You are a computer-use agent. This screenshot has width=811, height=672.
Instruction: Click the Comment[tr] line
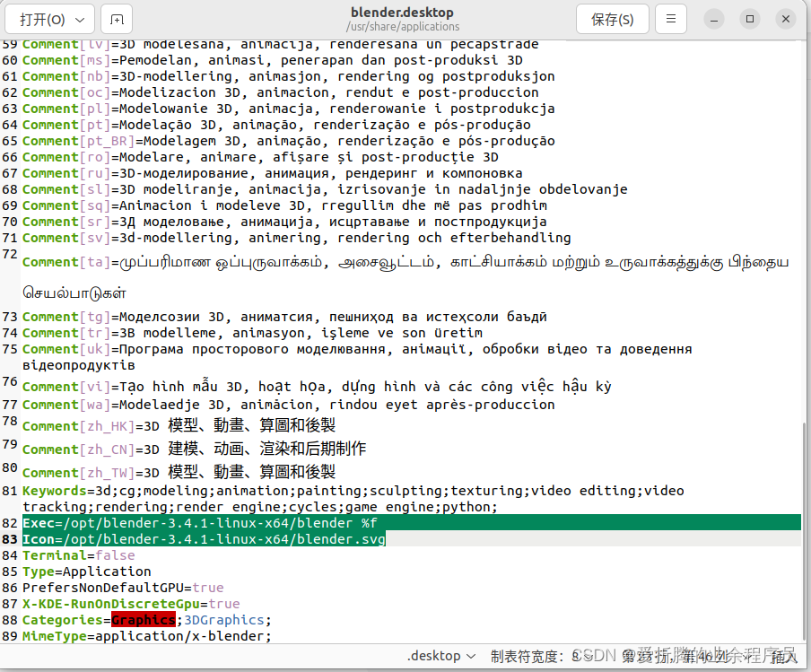pyautogui.click(x=252, y=333)
